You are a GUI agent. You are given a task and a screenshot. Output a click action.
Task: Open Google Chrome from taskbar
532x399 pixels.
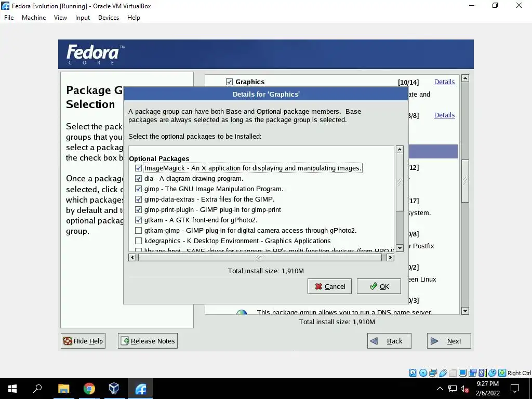tap(89, 389)
